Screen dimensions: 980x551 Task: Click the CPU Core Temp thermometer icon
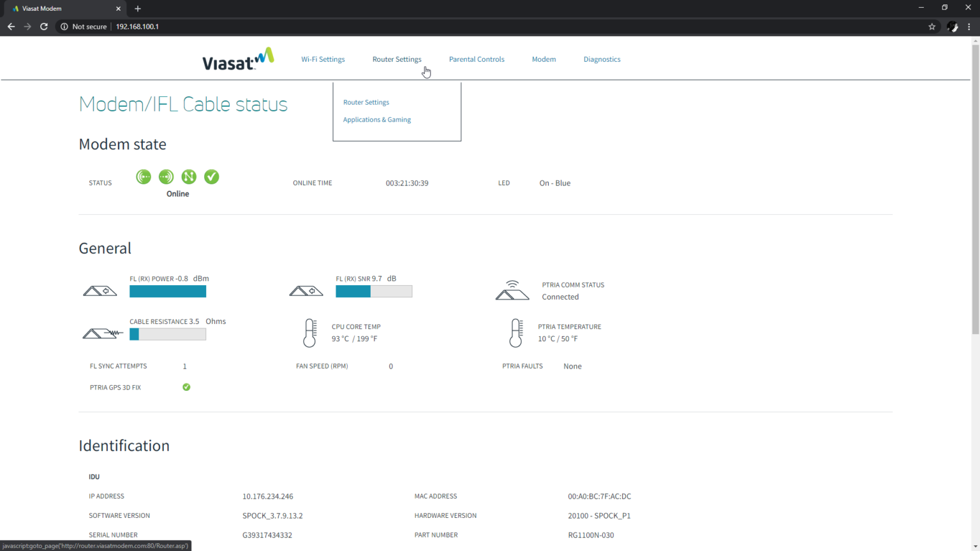click(310, 332)
